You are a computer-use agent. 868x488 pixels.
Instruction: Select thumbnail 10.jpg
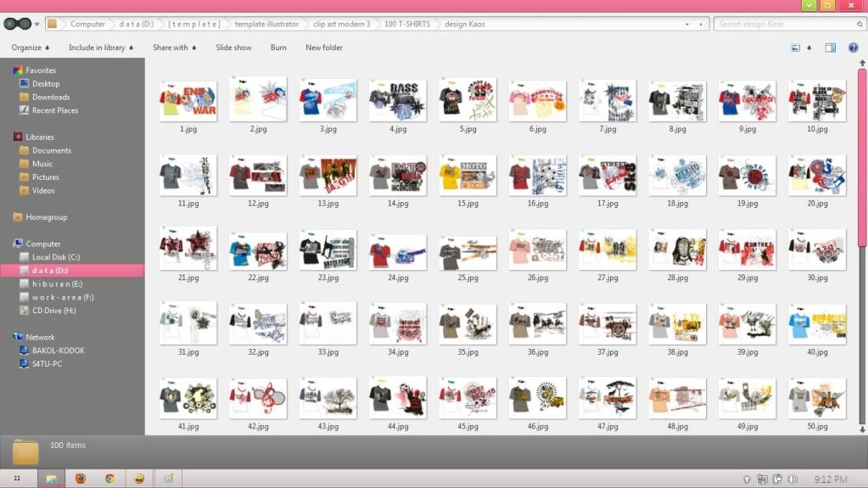click(x=817, y=101)
